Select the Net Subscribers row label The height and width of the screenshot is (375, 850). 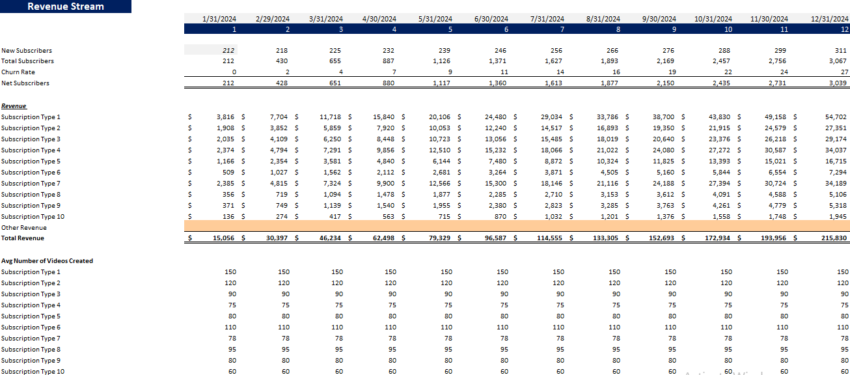[25, 83]
